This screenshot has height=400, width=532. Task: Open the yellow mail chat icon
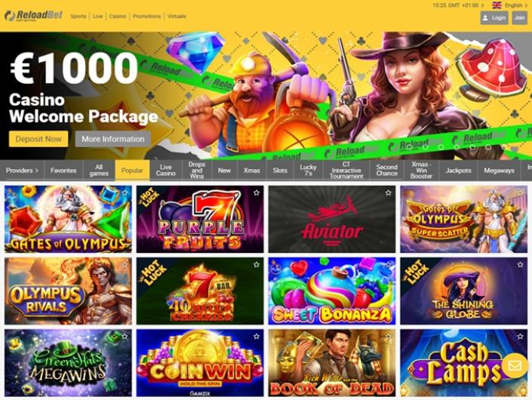click(x=515, y=366)
